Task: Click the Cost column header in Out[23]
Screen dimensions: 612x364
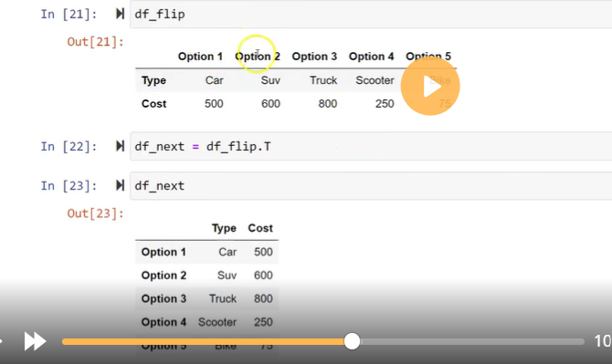Action: tap(260, 228)
